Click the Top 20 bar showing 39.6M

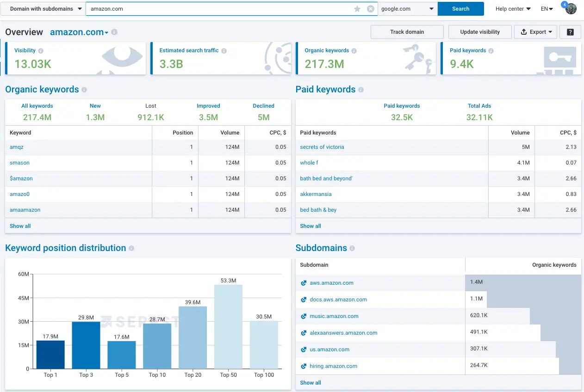click(193, 337)
